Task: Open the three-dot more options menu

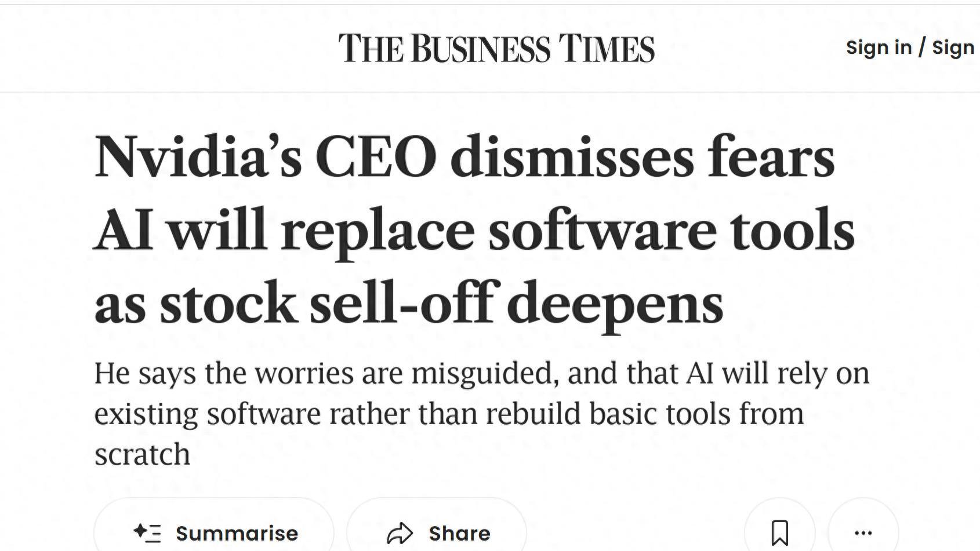Action: click(863, 532)
